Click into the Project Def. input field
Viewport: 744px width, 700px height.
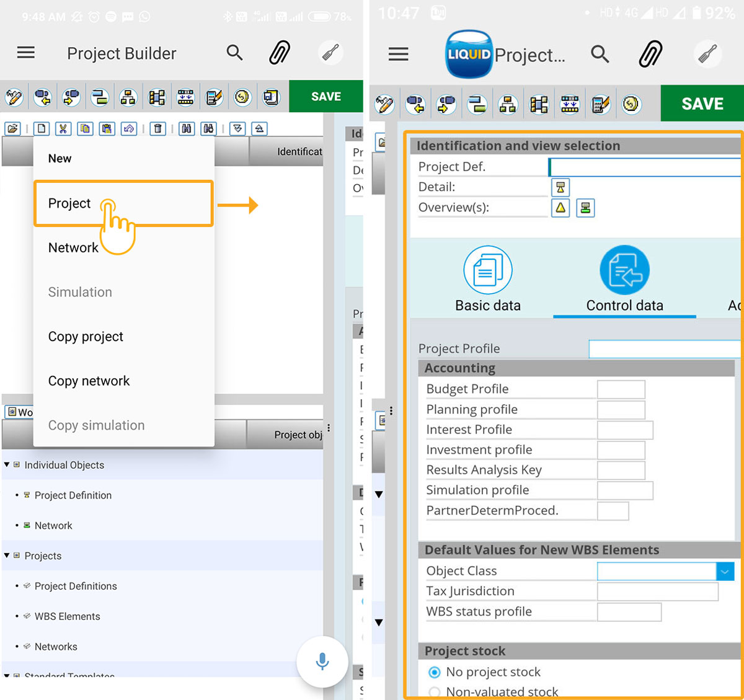645,167
